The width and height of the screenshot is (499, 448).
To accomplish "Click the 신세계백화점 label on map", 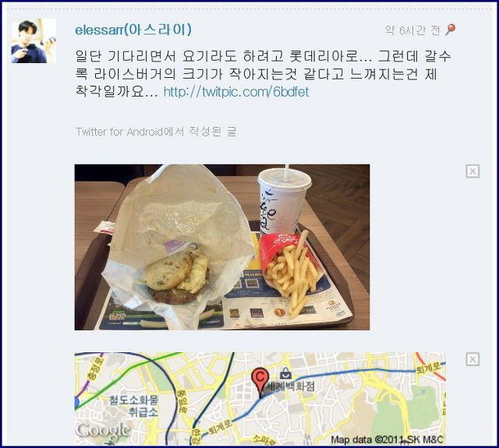I will pos(289,386).
